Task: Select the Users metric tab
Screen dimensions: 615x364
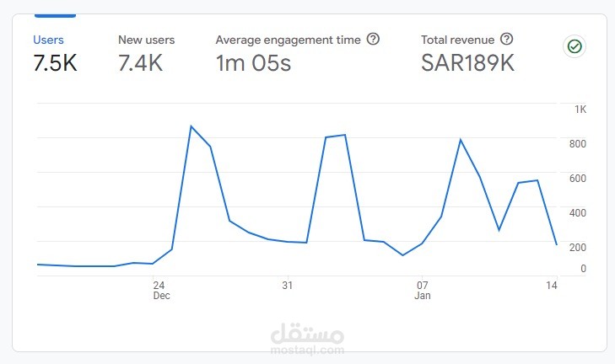Action: tap(55, 54)
